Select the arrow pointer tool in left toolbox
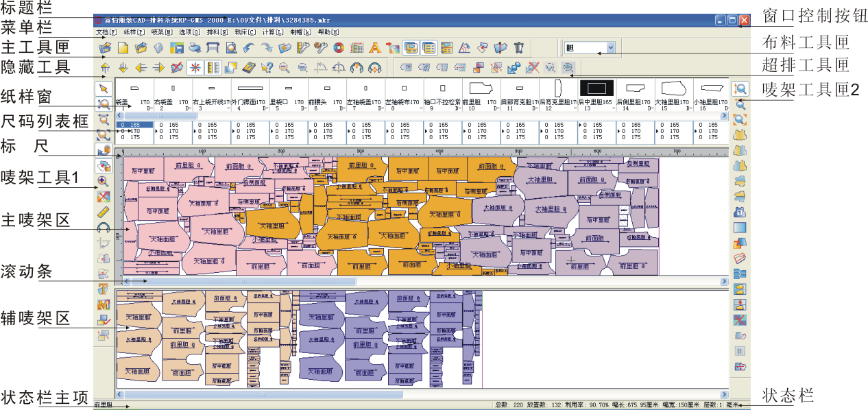The height and width of the screenshot is (410, 868). pyautogui.click(x=104, y=88)
